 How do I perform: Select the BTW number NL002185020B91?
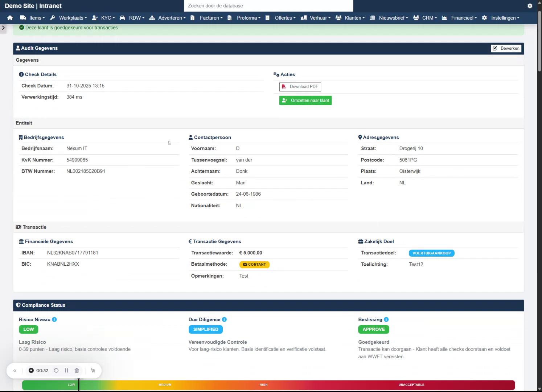click(x=86, y=171)
